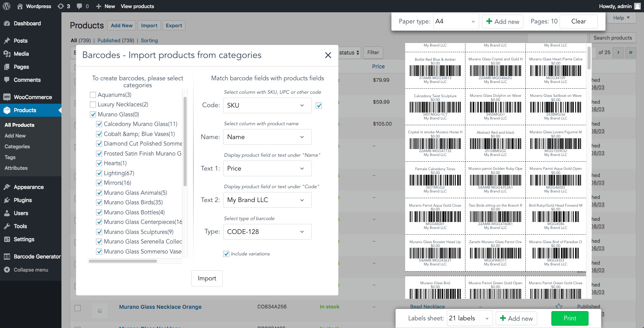Viewport: 644px width, 328px height.
Task: Toggle the checkbox next to Code SKU dropdown
Action: [x=319, y=106]
